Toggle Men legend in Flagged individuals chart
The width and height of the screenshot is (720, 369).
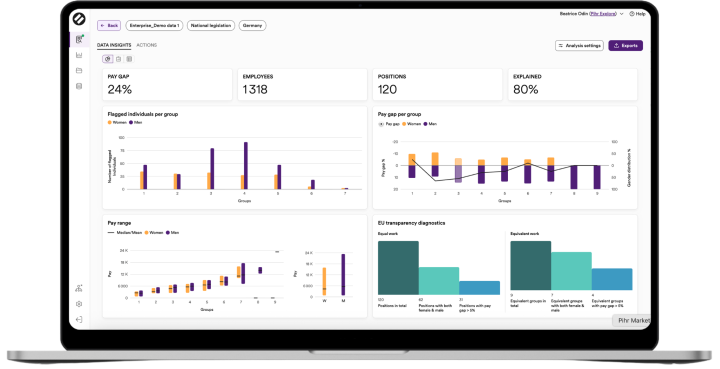click(135, 123)
